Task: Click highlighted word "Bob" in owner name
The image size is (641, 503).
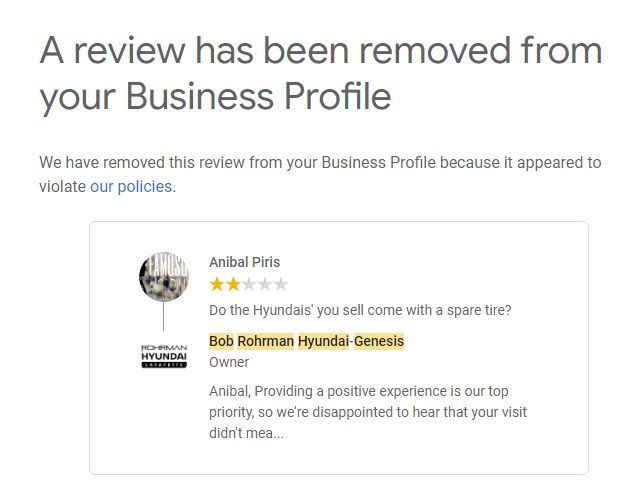Action: [220, 341]
